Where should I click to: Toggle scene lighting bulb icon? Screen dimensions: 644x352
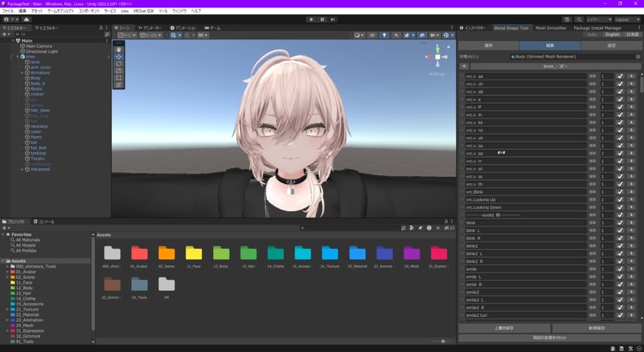pyautogui.click(x=384, y=35)
